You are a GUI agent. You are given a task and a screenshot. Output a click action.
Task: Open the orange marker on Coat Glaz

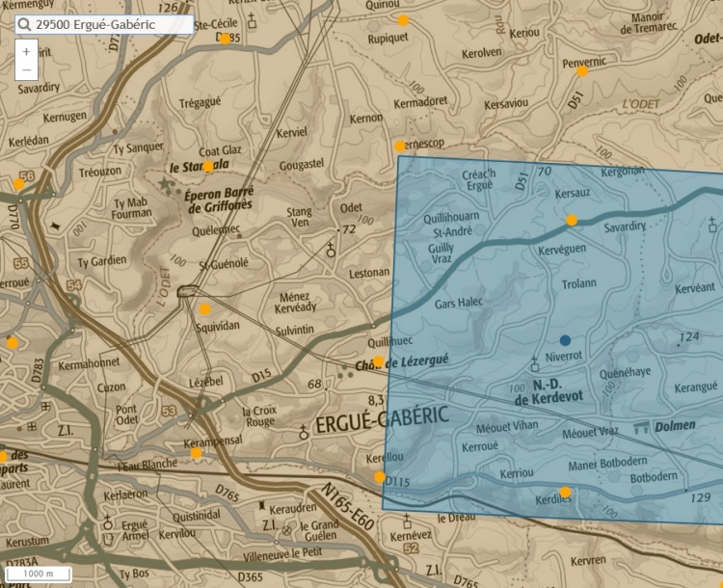point(207,167)
